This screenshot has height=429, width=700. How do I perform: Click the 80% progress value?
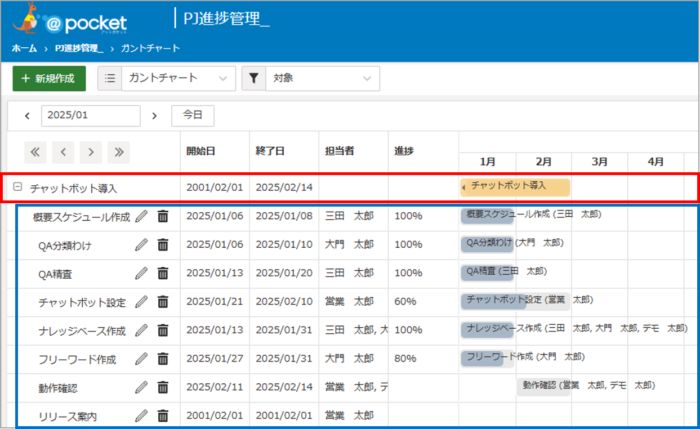click(x=405, y=358)
